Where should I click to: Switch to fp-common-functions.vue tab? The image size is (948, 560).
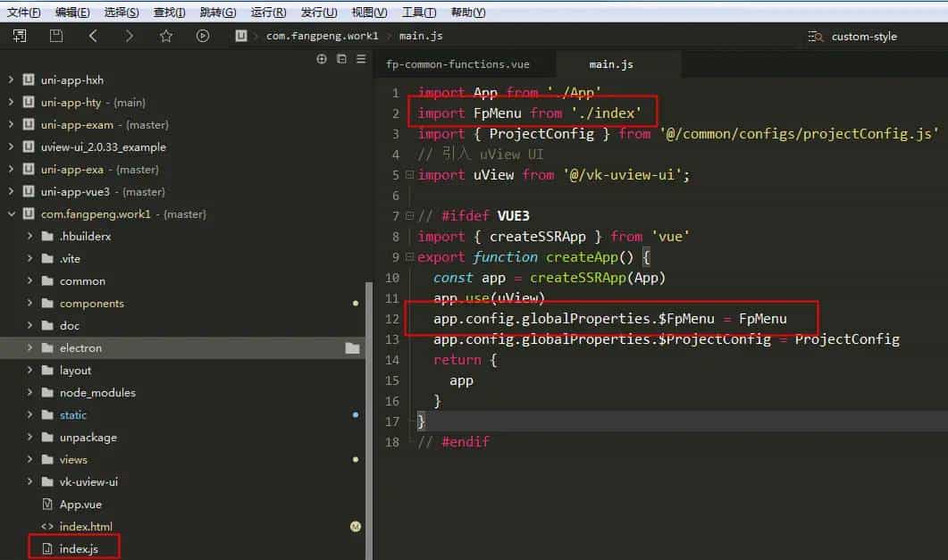(x=457, y=64)
